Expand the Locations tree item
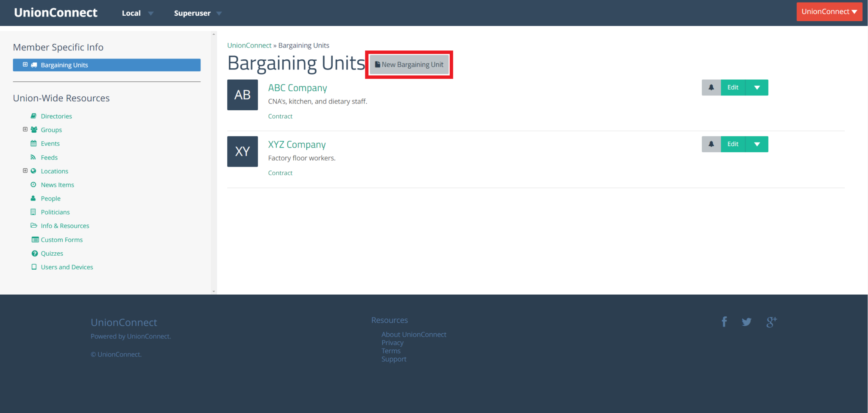This screenshot has height=413, width=868. pyautogui.click(x=25, y=170)
